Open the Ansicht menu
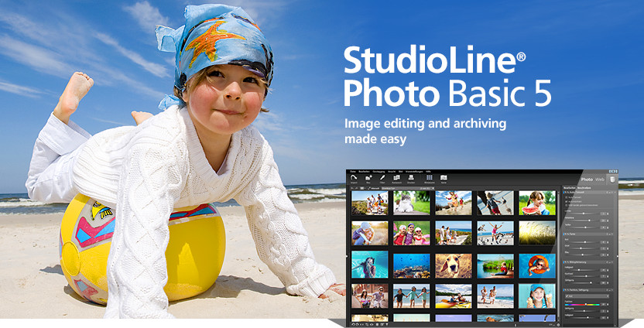644x328 pixels. pyautogui.click(x=392, y=172)
